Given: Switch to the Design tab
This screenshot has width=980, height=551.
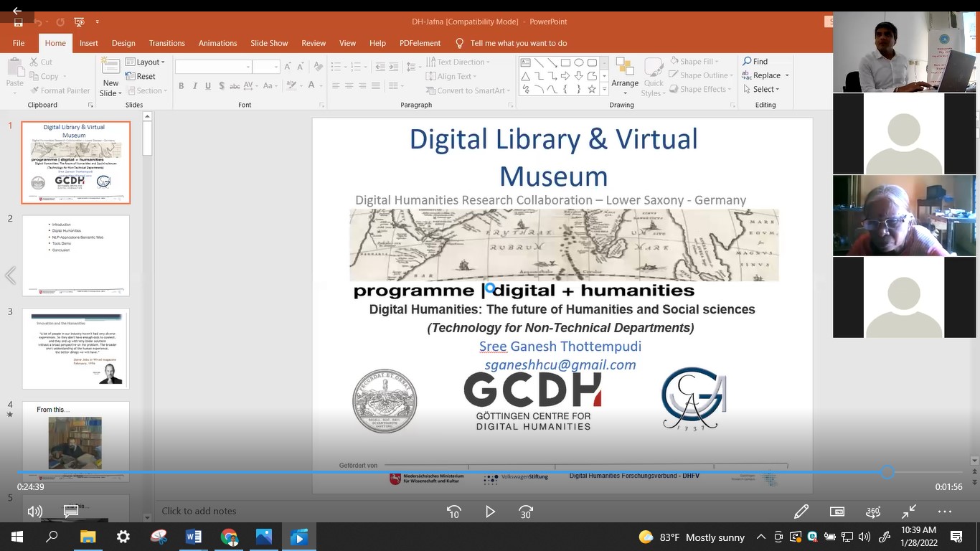Looking at the screenshot, I should point(123,43).
